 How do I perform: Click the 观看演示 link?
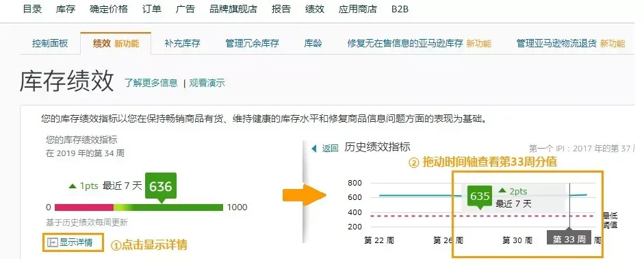(207, 83)
